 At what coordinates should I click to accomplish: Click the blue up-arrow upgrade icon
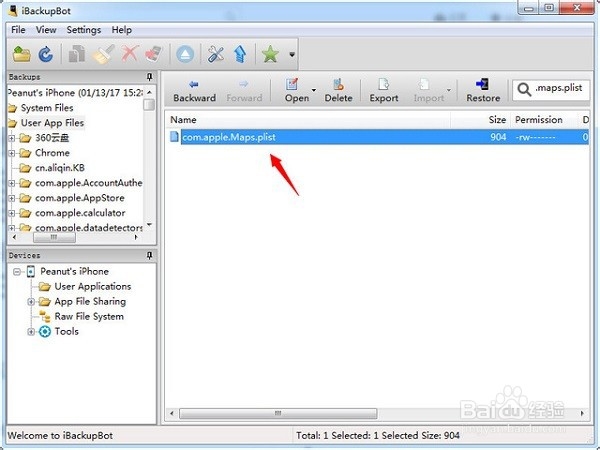[240, 54]
